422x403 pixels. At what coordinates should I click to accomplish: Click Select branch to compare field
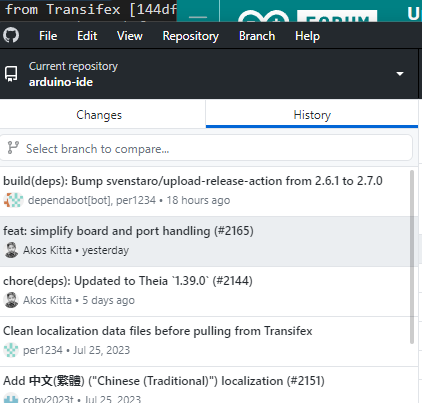coord(206,148)
